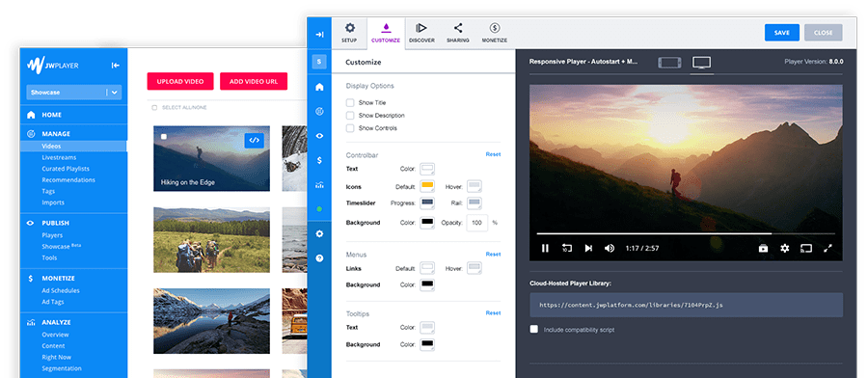Click the dollar icon in narrow sidebar

(319, 160)
